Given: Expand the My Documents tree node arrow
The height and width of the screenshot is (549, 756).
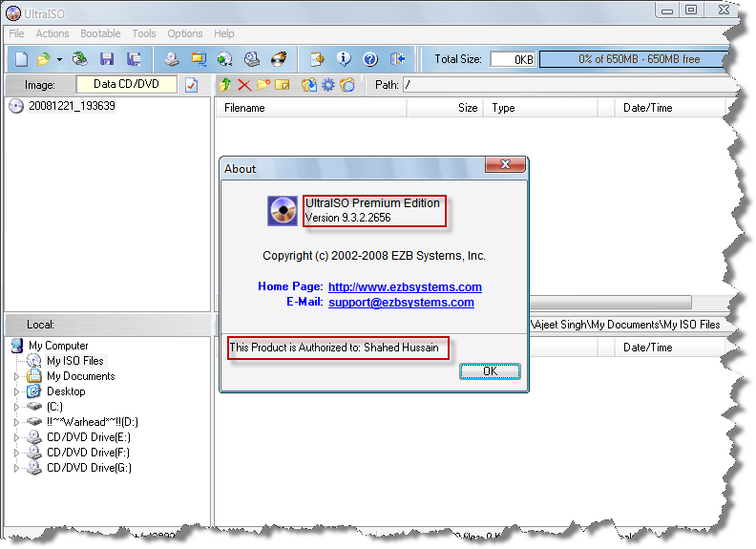Looking at the screenshot, I should pyautogui.click(x=16, y=376).
